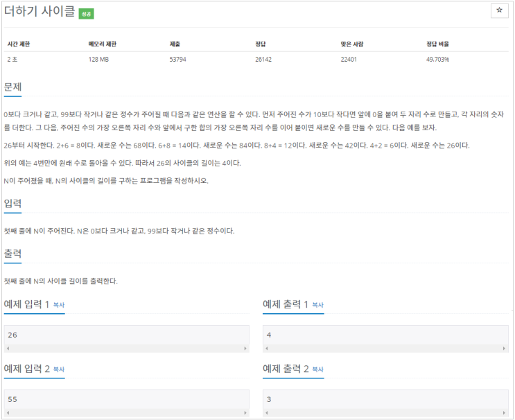Copy example input 1 via 복사 link
The height and width of the screenshot is (420, 515).
(x=59, y=305)
